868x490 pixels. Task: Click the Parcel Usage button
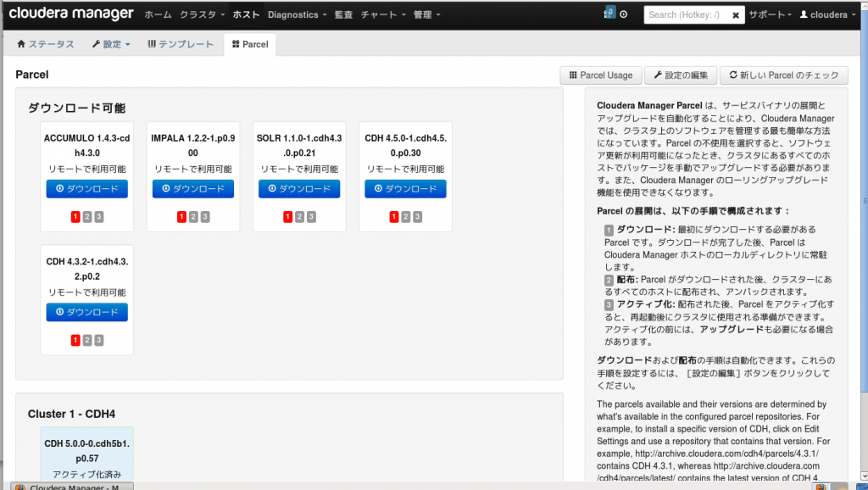point(601,75)
